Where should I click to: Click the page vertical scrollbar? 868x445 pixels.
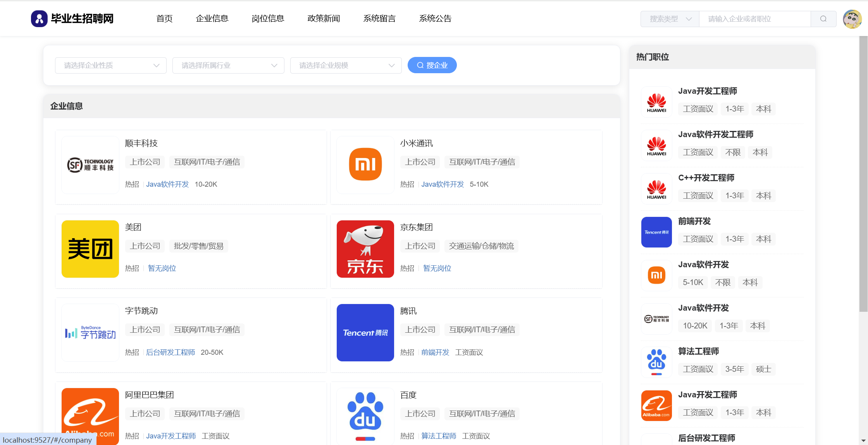[x=863, y=174]
